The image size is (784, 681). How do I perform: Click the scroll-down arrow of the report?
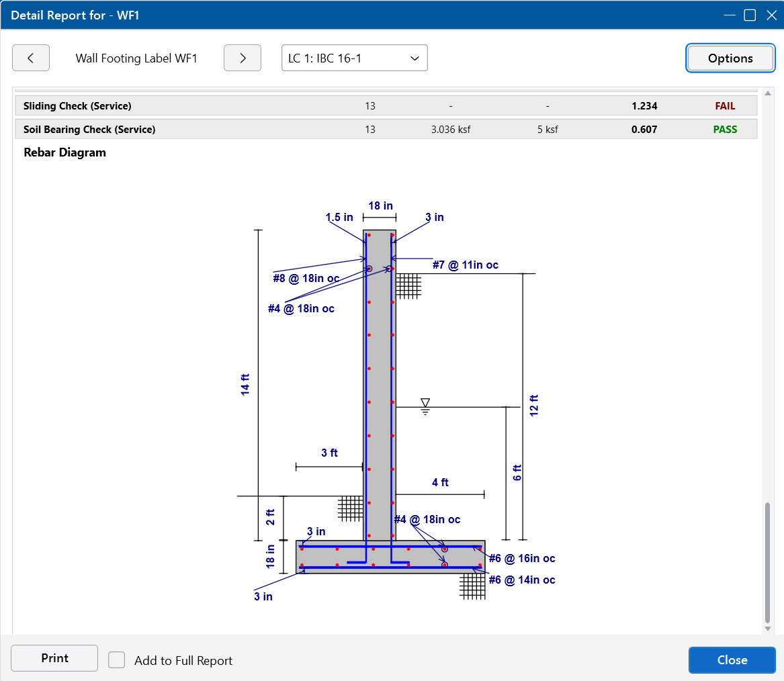pos(768,629)
